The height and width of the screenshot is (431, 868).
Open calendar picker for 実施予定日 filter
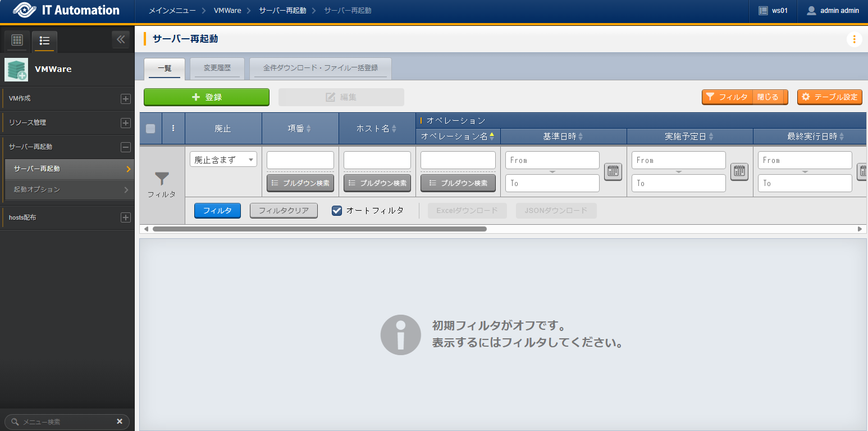point(739,171)
